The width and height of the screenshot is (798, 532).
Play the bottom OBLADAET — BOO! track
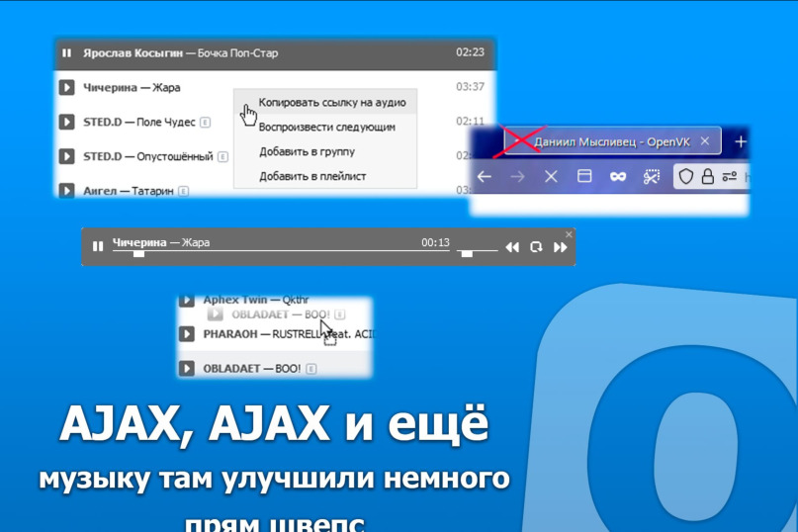coord(187,368)
